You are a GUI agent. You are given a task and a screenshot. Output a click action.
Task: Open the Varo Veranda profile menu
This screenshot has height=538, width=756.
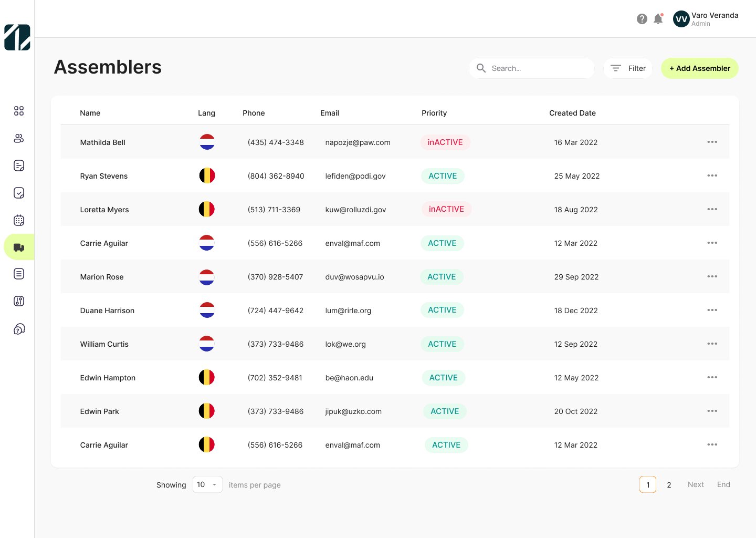pos(706,19)
